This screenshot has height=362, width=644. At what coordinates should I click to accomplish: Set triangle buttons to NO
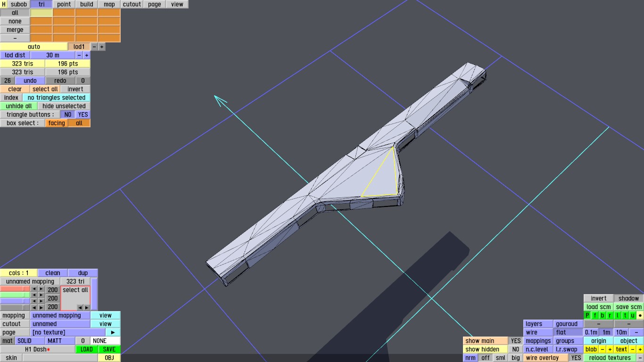coord(68,115)
